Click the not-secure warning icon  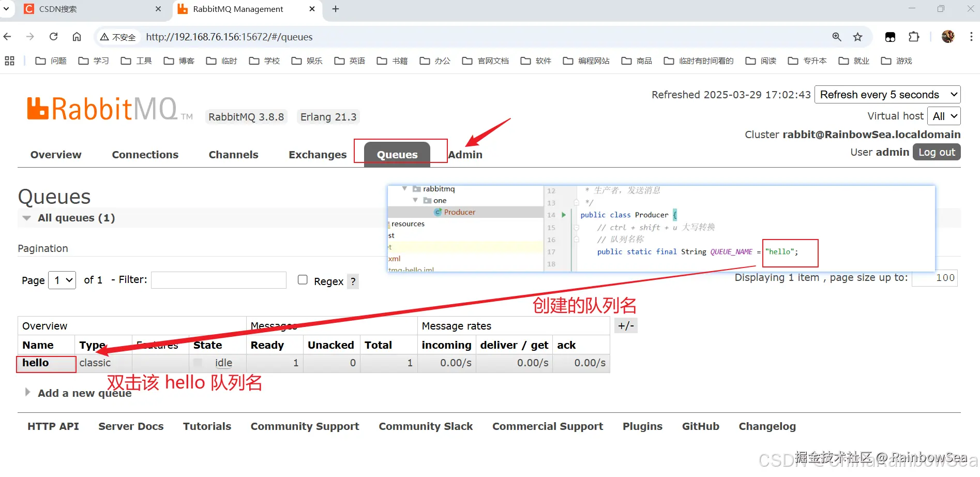[104, 37]
